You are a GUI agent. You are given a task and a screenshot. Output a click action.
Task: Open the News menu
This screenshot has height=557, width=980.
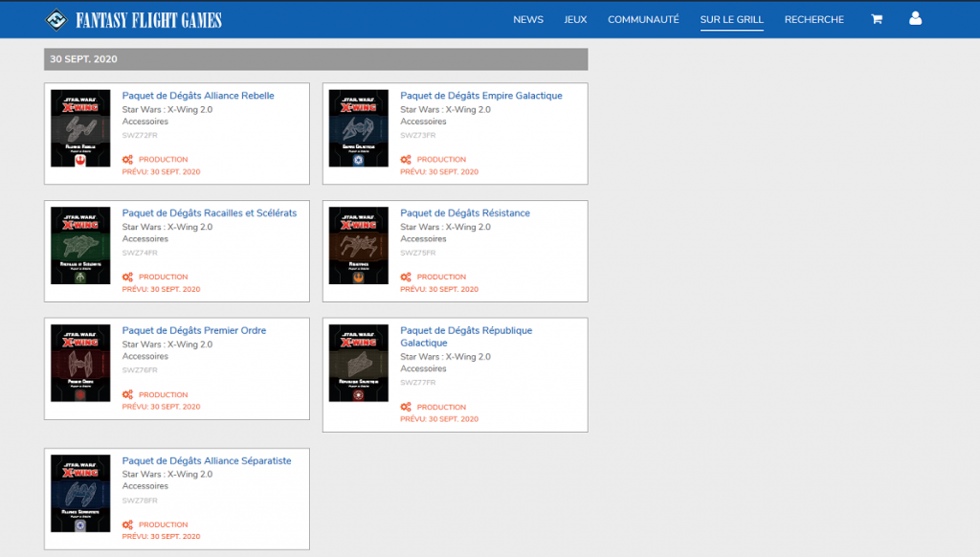pos(528,20)
